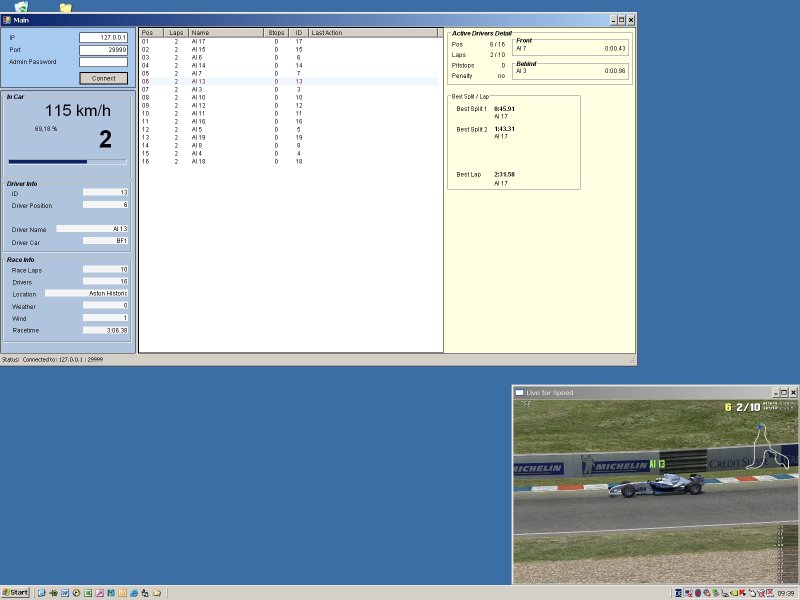This screenshot has height=600, width=800.
Task: Launch Windows Media Player from quick launch
Action: (x=77, y=593)
